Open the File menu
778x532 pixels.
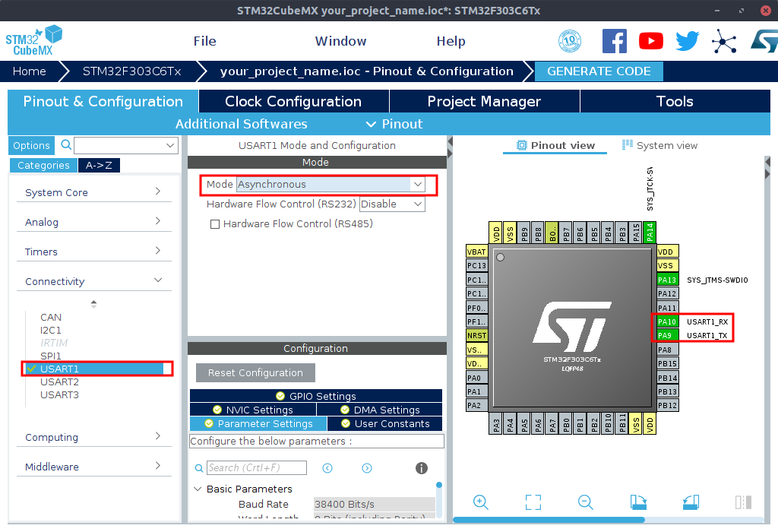click(204, 41)
